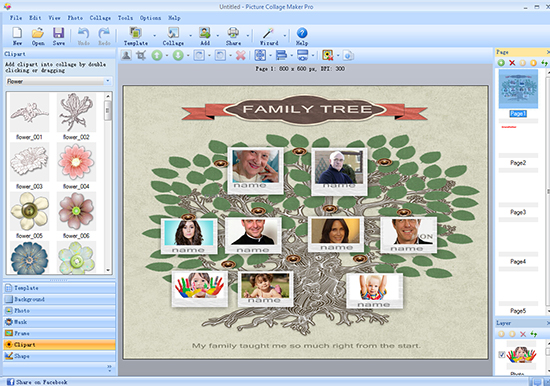
Task: Open the Collage menu
Action: pyautogui.click(x=100, y=18)
